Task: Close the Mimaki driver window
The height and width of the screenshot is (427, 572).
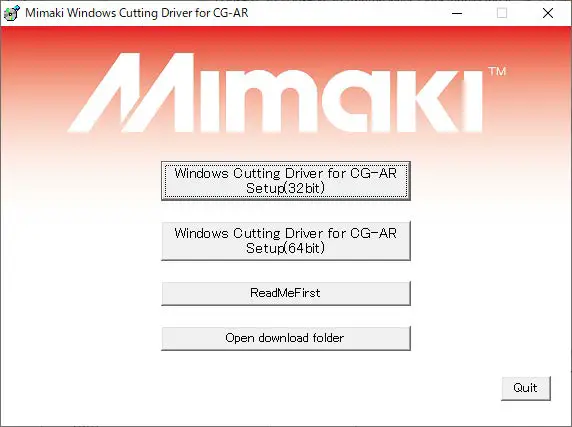Action: tap(548, 13)
